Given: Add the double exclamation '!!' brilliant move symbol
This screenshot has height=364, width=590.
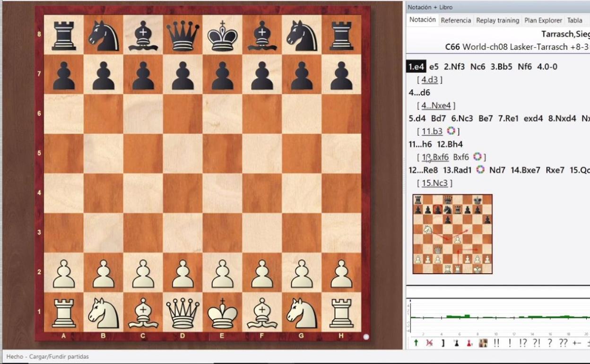Looking at the screenshot, I should pos(496,343).
